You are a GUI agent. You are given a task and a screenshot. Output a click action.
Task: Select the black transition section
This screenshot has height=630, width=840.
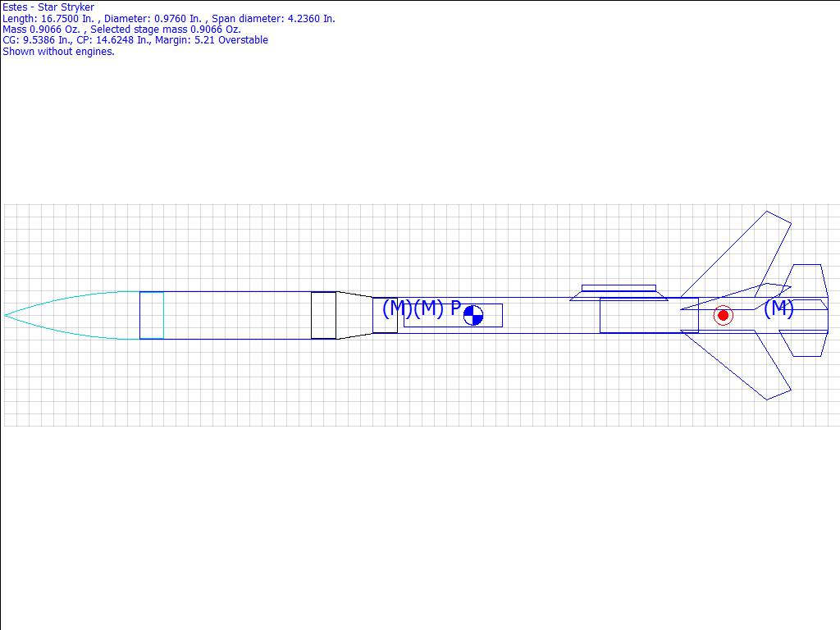pos(354,315)
